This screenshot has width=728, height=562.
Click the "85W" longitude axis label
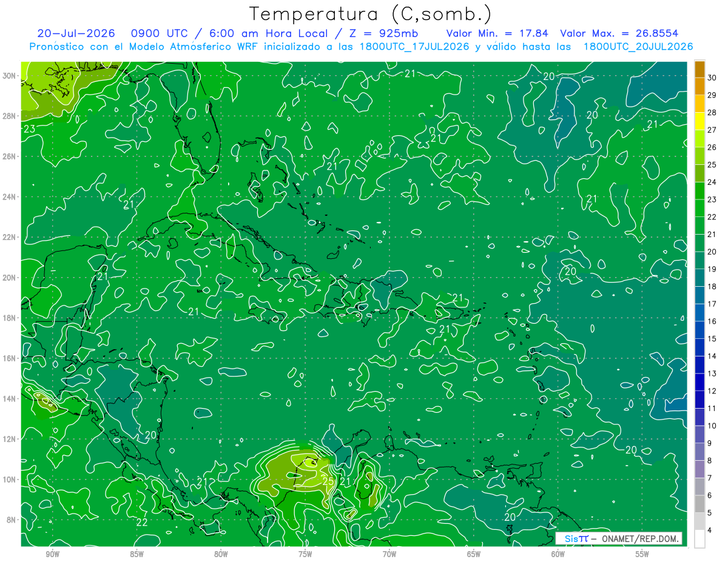(x=137, y=554)
